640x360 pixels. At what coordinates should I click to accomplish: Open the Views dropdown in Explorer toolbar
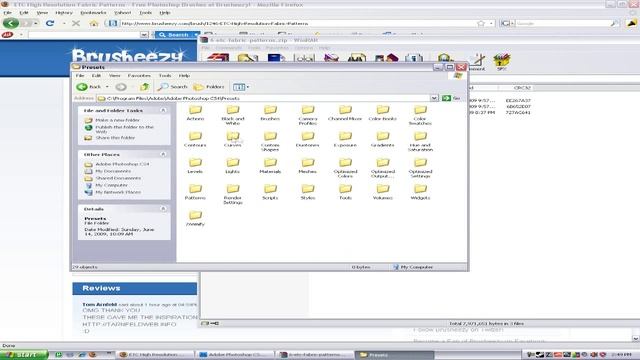(241, 87)
